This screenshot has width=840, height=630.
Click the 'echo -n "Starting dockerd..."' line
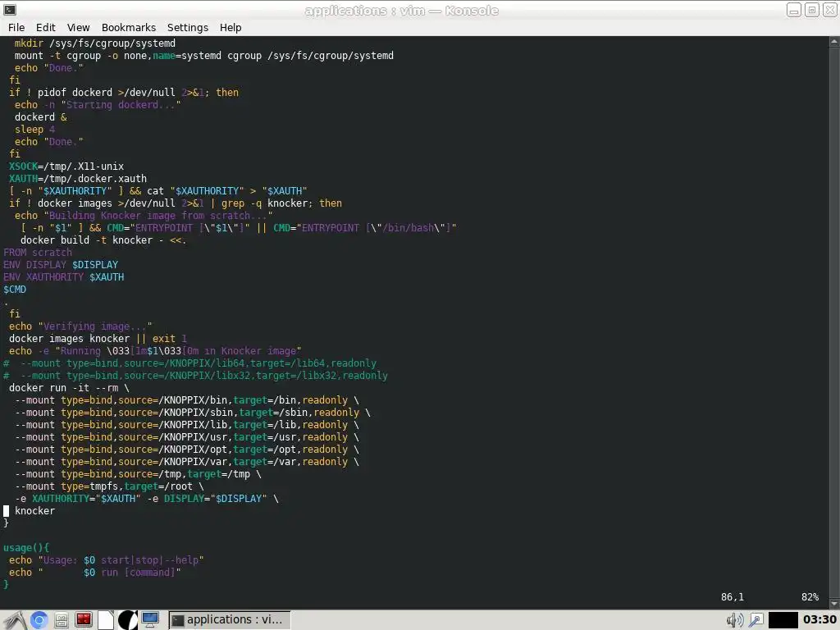tap(98, 104)
